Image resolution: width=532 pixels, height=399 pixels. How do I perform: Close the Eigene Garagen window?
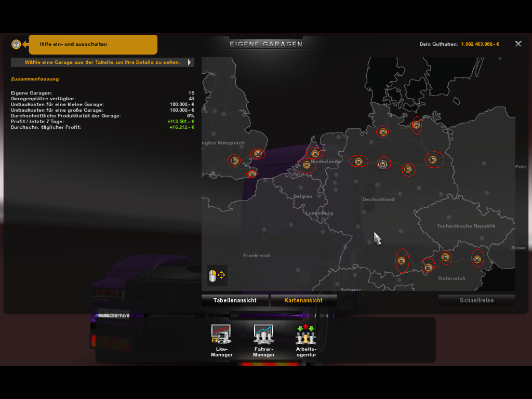pyautogui.click(x=518, y=44)
